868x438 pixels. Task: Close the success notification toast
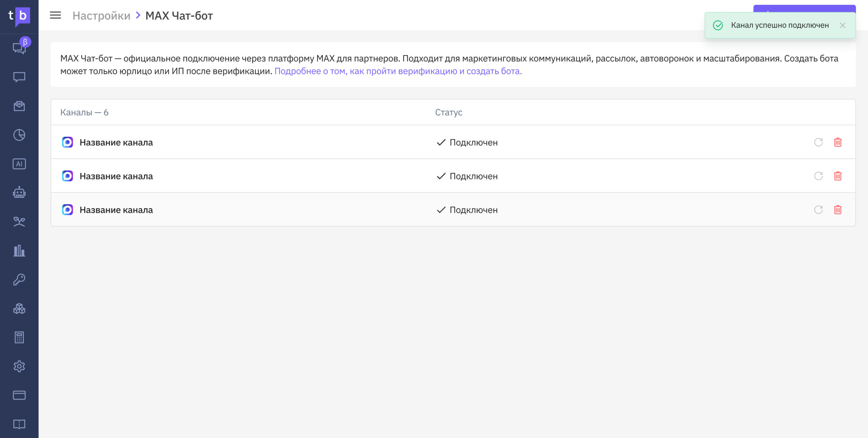coord(842,25)
